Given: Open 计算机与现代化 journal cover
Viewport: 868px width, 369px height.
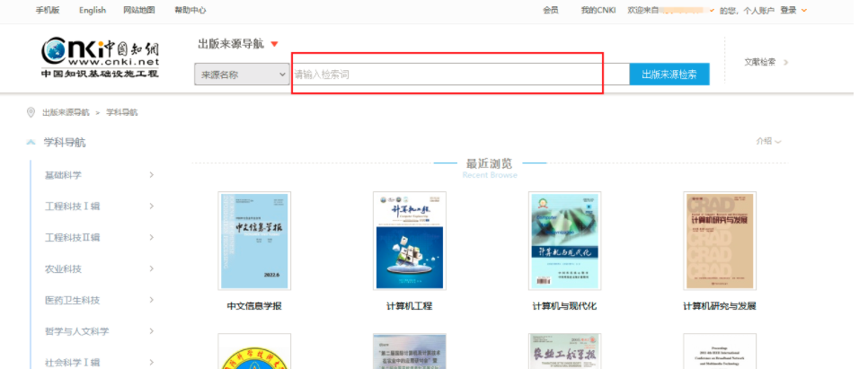Looking at the screenshot, I should [564, 241].
